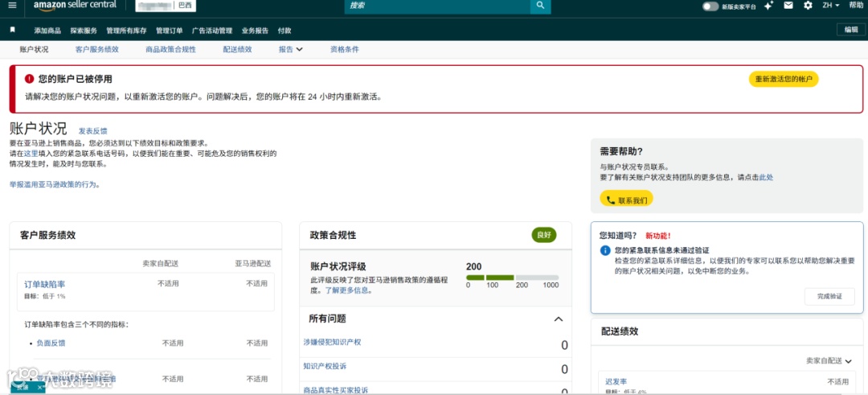Click into the 搜索 search field

tap(437, 6)
